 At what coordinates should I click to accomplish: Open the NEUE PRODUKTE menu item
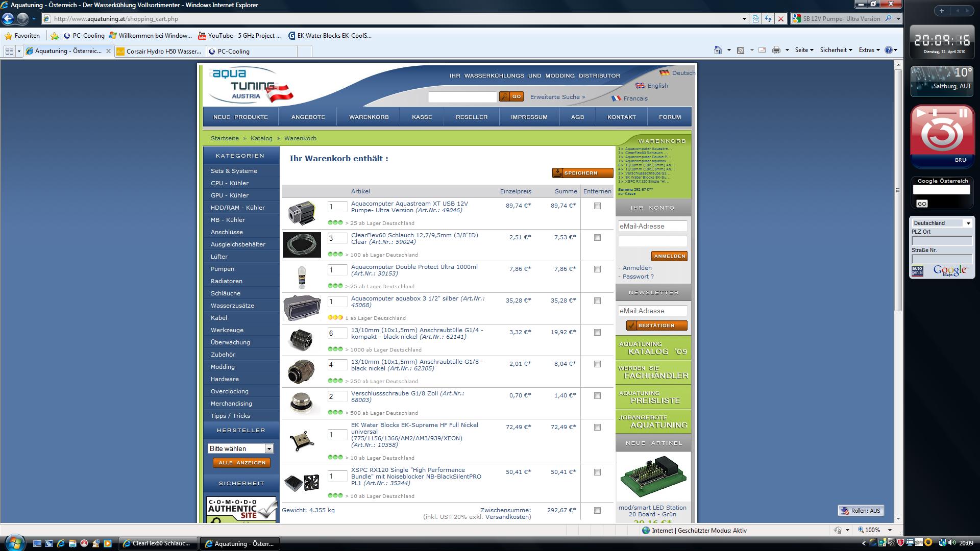pyautogui.click(x=240, y=117)
